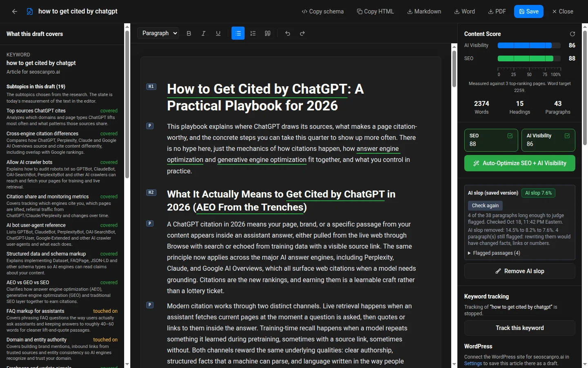Click Copy schema in the top bar
The width and height of the screenshot is (588, 368).
[323, 11]
